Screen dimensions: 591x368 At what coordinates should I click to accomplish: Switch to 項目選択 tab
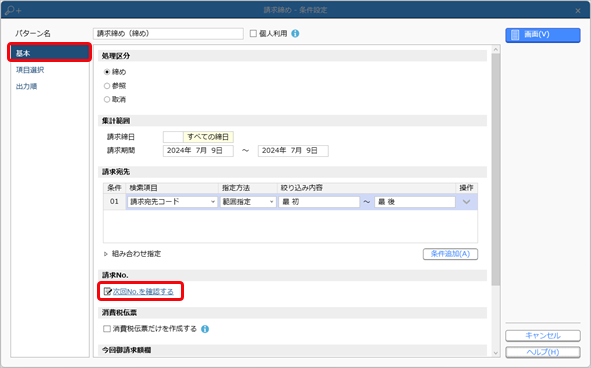tap(30, 70)
